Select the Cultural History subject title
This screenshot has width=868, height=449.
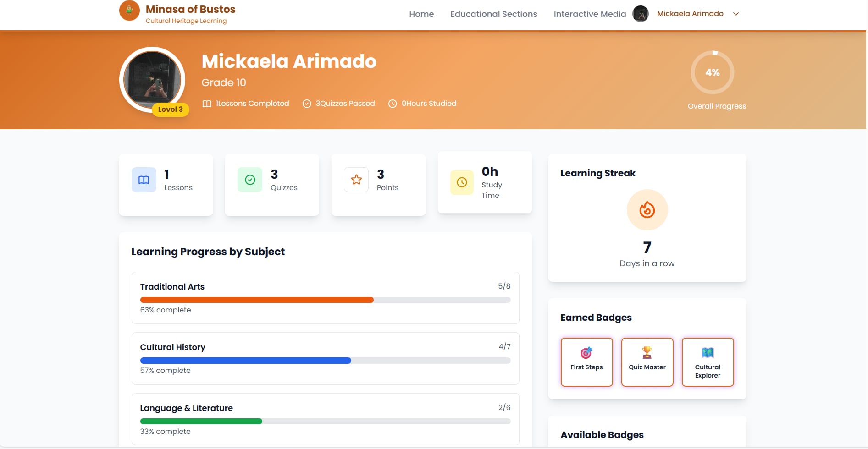click(x=172, y=347)
